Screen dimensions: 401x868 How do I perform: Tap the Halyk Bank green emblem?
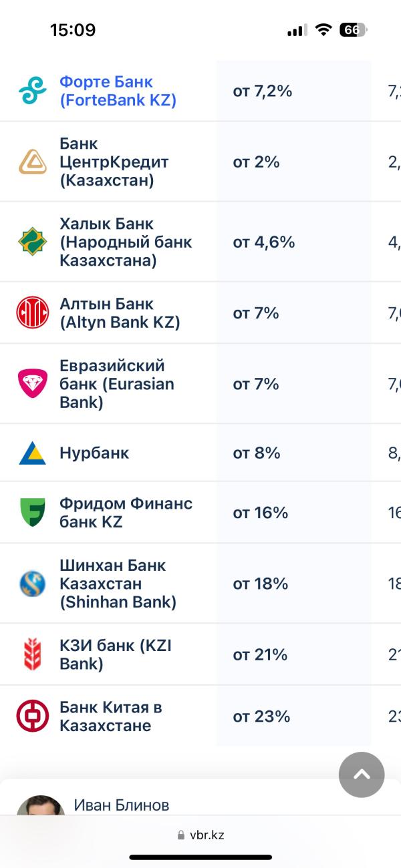(x=32, y=241)
